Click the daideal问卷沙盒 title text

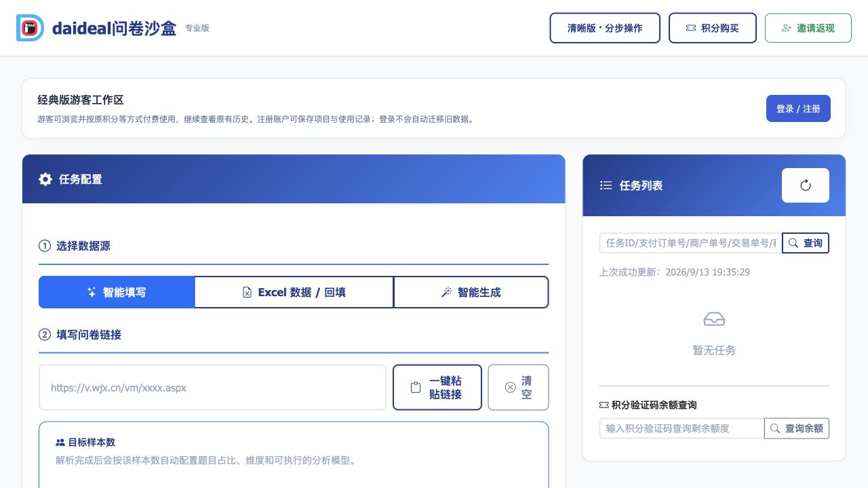114,28
